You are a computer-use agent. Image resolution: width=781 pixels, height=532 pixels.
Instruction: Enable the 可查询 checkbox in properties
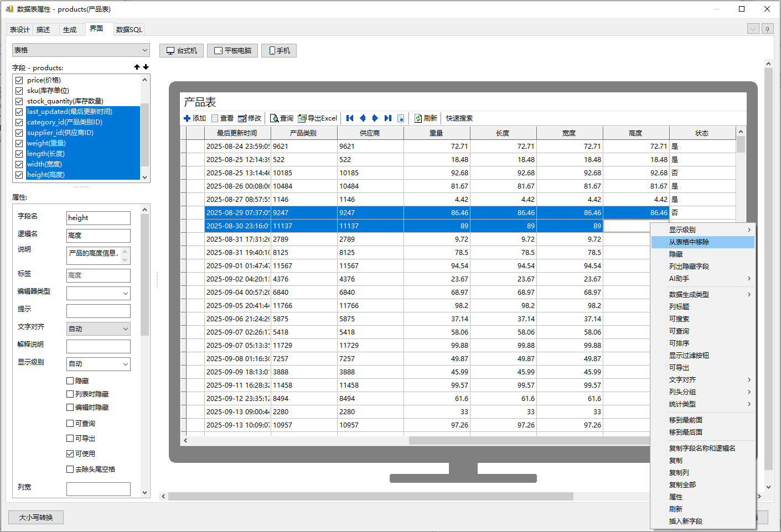tap(70, 423)
